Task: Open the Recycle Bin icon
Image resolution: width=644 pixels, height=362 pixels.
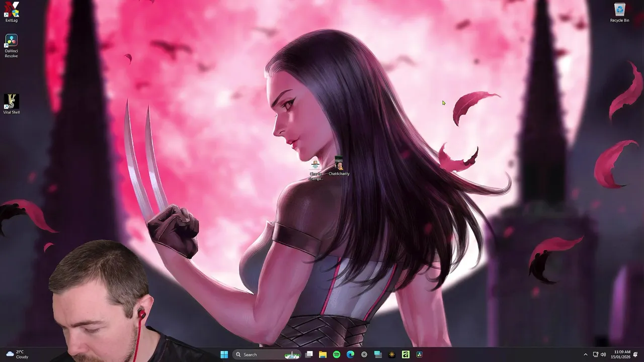Action: tap(619, 13)
